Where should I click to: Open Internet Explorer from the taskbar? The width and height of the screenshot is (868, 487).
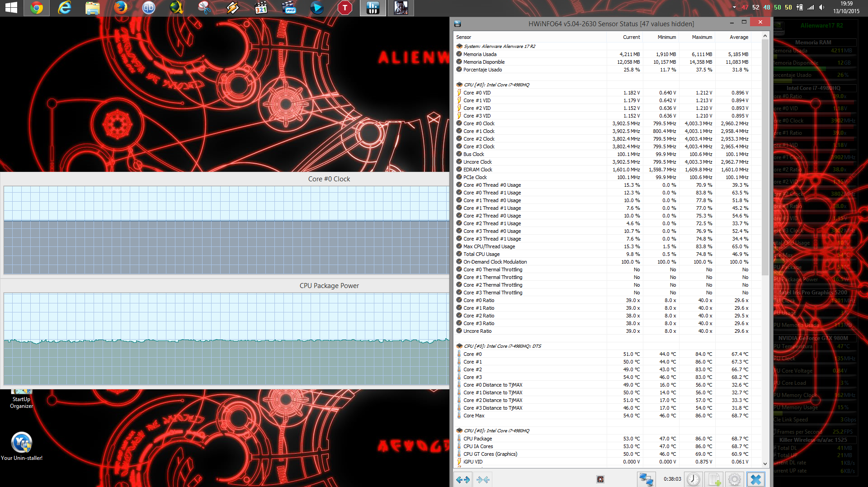[x=65, y=8]
